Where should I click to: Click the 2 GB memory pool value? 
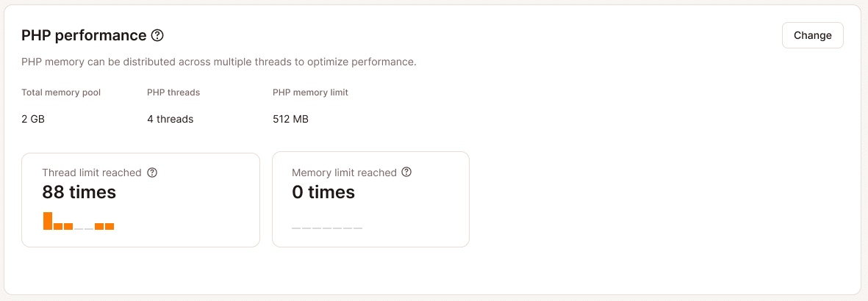tap(33, 119)
